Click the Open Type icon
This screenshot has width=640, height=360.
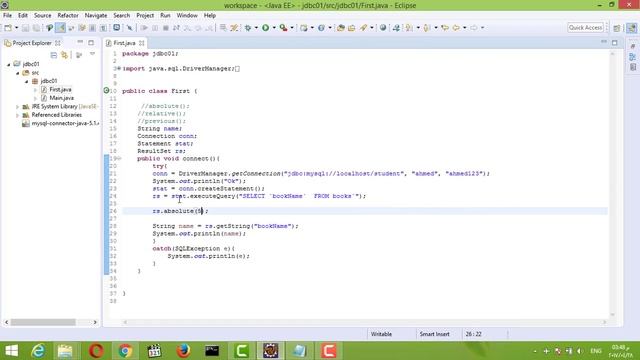pyautogui.click(x=341, y=28)
